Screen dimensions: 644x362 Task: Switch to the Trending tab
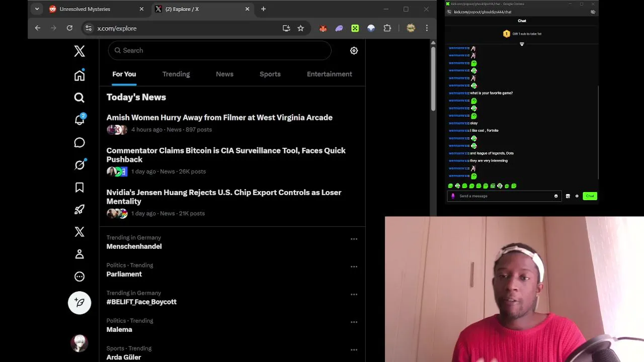(176, 74)
